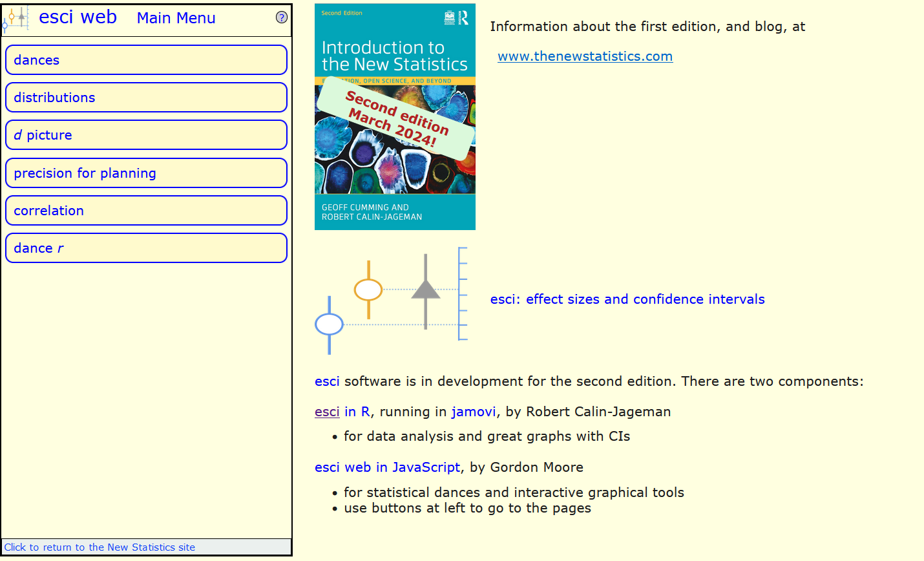924x561 pixels.
Task: Open the jamovi link
Action: 474,412
